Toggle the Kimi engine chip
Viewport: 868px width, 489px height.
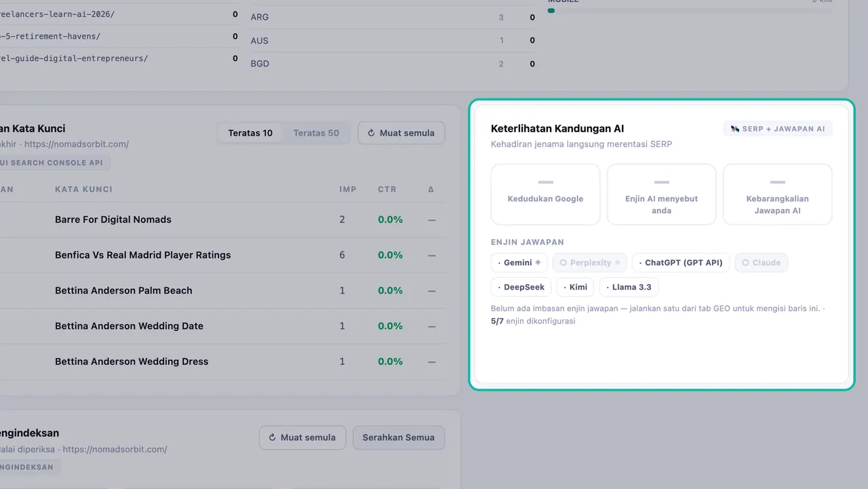[x=575, y=287]
